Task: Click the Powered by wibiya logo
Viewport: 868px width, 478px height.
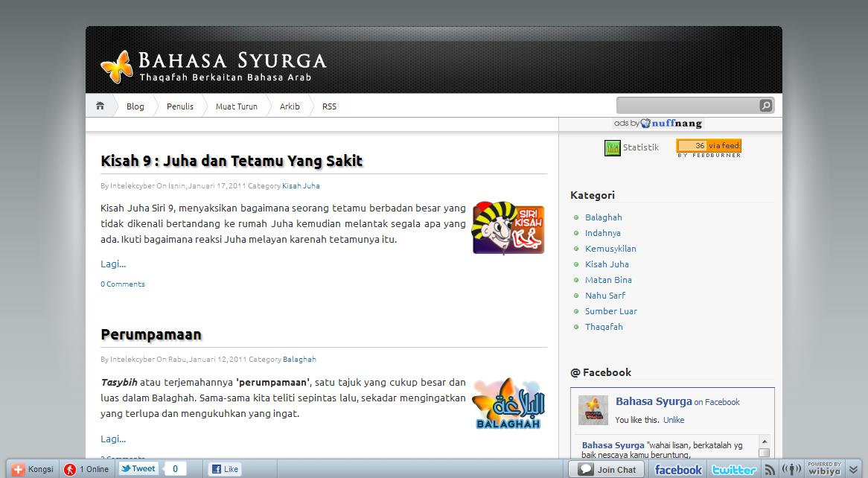Action: tap(824, 468)
